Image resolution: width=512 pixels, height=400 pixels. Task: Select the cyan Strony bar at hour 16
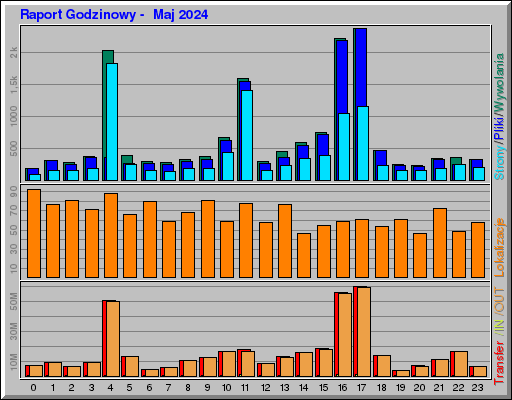[344, 147]
